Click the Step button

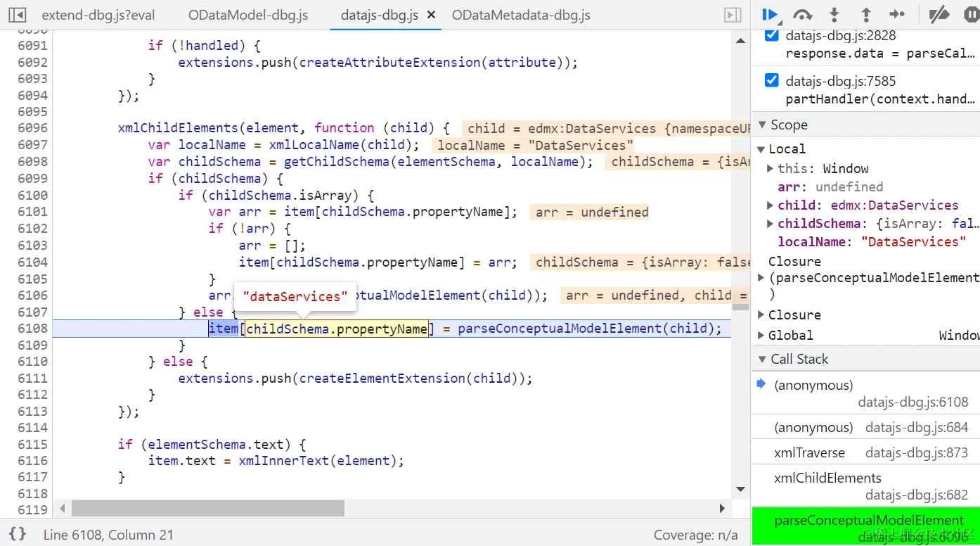[x=897, y=15]
